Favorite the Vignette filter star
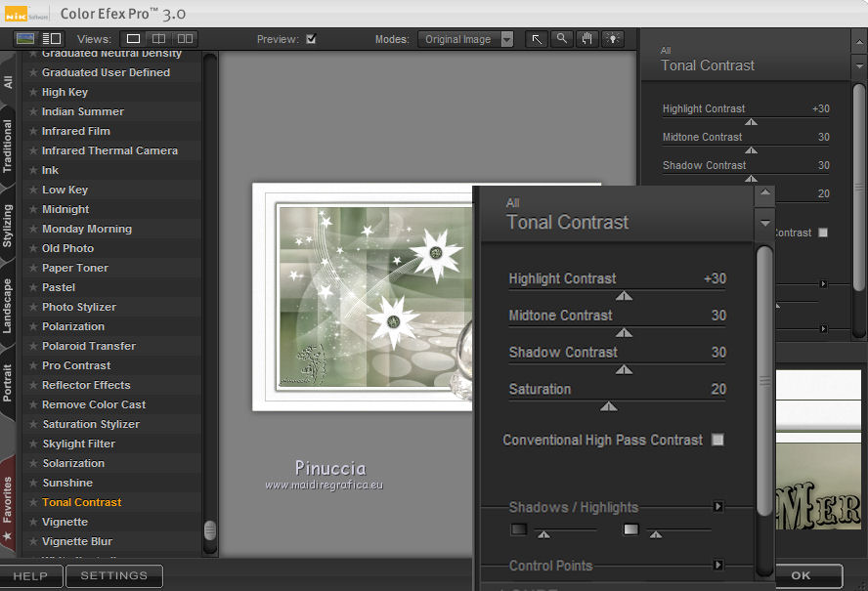 33,522
